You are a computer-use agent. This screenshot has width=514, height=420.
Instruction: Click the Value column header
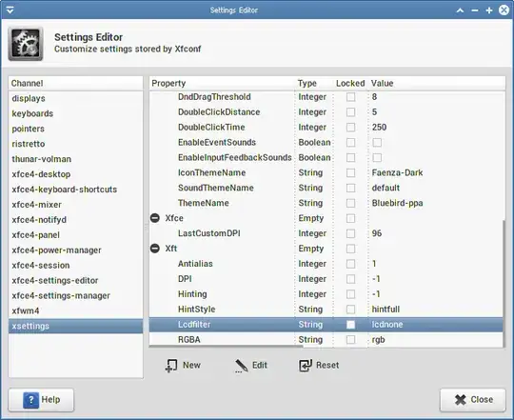pos(437,83)
